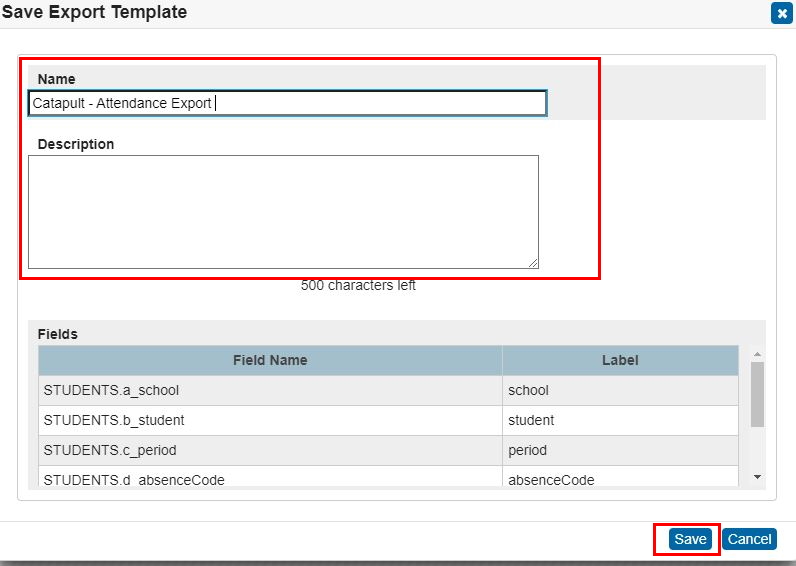Click the '500 characters left' counter text
796x566 pixels.
tap(358, 285)
